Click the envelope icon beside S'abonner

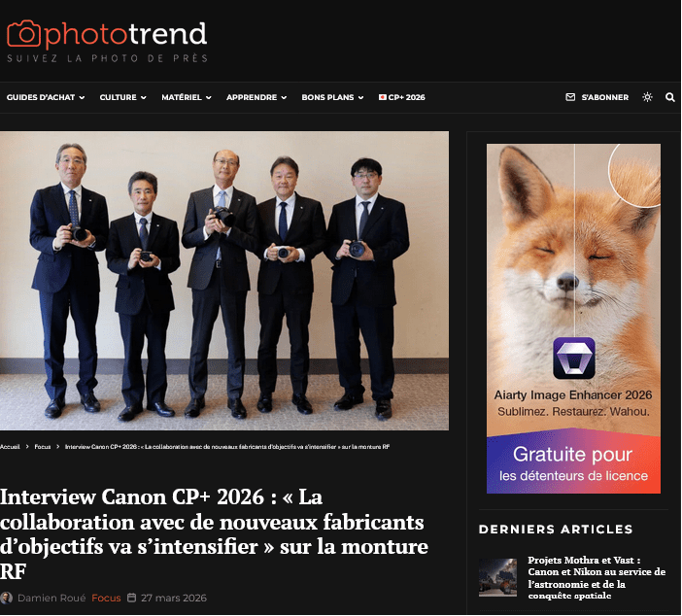(569, 97)
